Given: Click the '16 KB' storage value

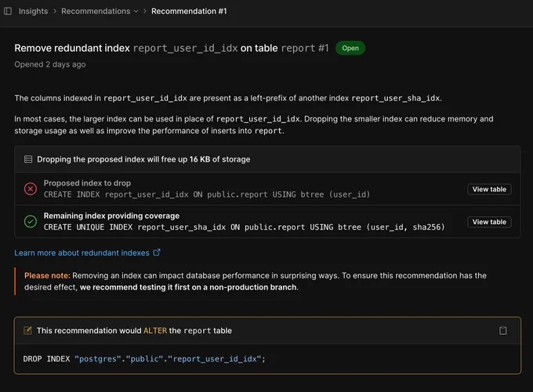Looking at the screenshot, I should tap(200, 159).
